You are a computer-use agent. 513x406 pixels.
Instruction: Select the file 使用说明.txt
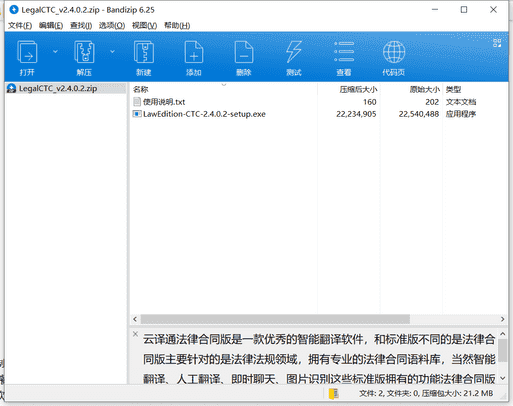164,102
